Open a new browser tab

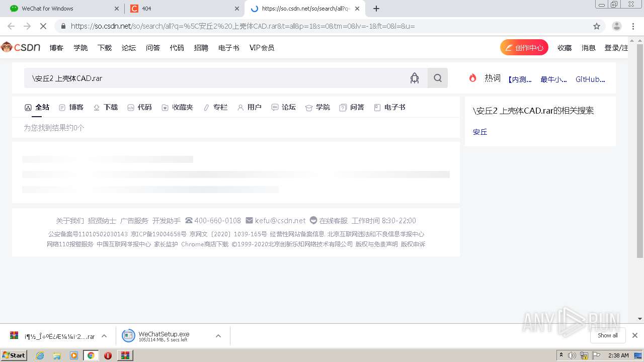click(x=376, y=9)
